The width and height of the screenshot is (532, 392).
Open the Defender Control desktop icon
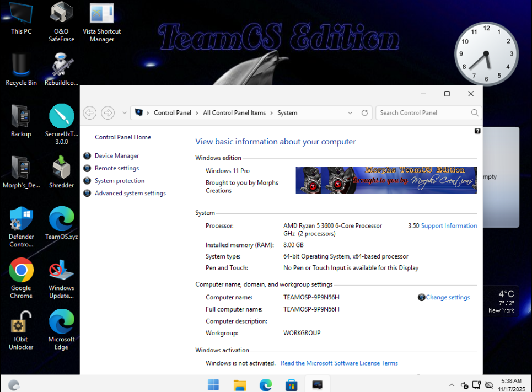point(21,220)
